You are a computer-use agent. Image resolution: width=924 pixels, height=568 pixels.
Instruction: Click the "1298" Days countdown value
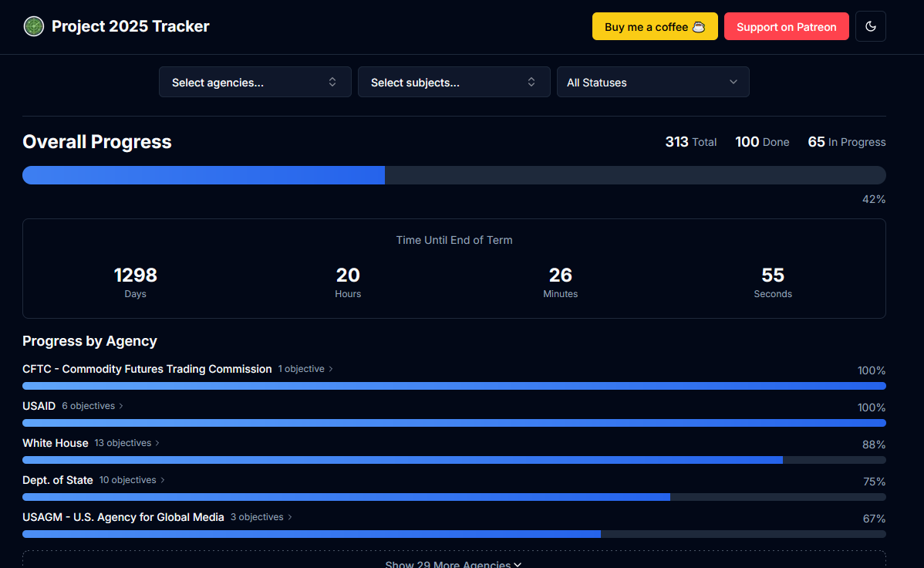point(136,275)
